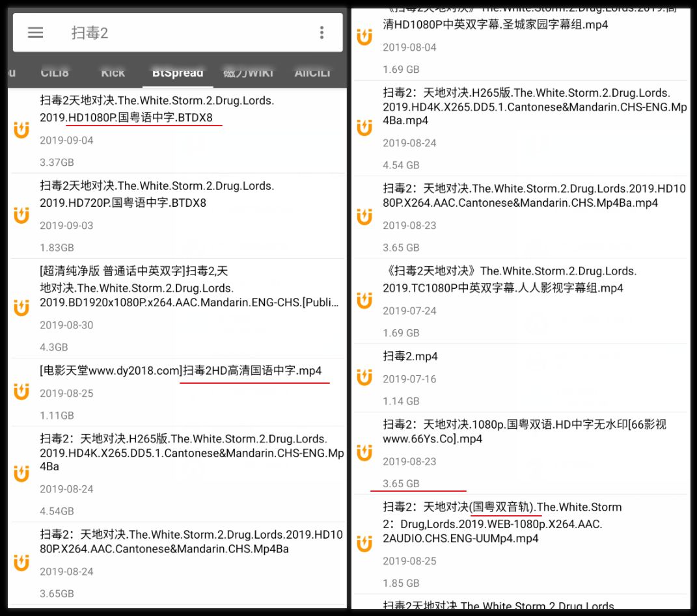
Task: Tap magnet icon of the right-screenshot Mp4Ba.mp4 X264 result
Action: pos(364,217)
